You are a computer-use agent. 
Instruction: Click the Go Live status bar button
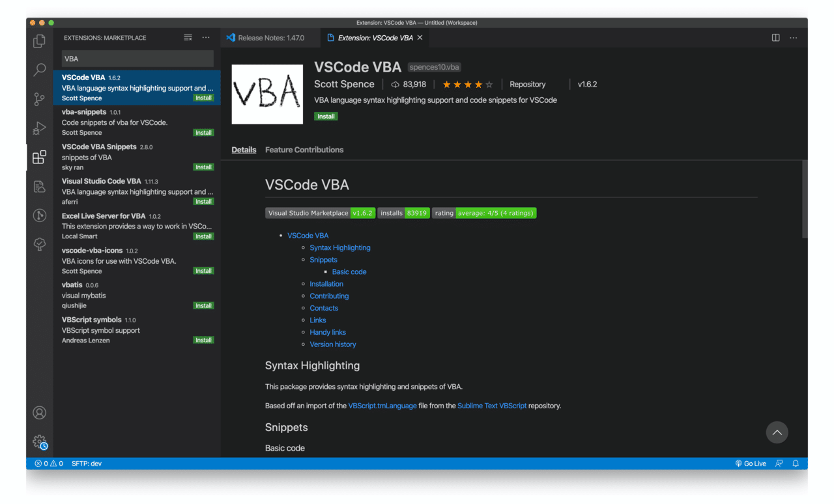[x=751, y=464]
